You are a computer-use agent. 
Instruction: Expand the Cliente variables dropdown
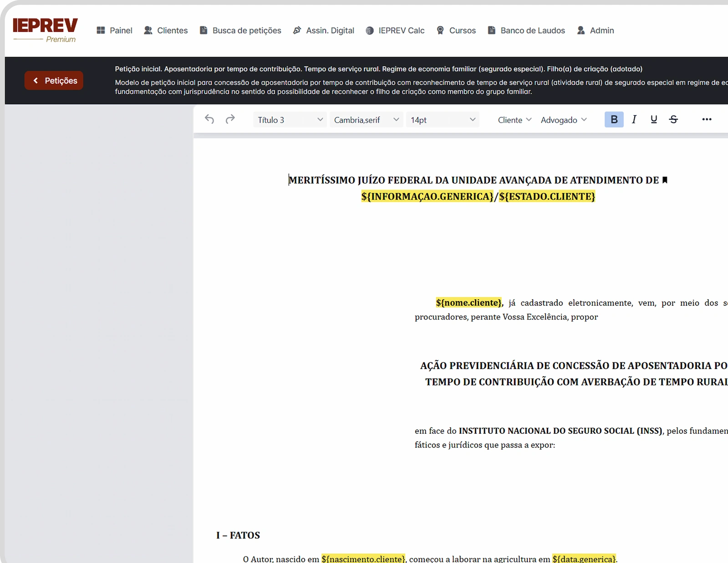point(514,120)
